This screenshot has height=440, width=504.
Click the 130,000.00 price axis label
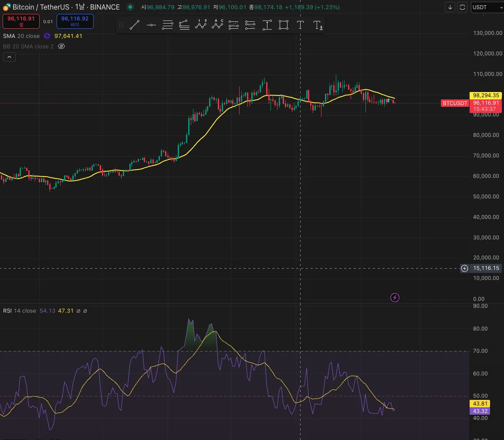487,33
